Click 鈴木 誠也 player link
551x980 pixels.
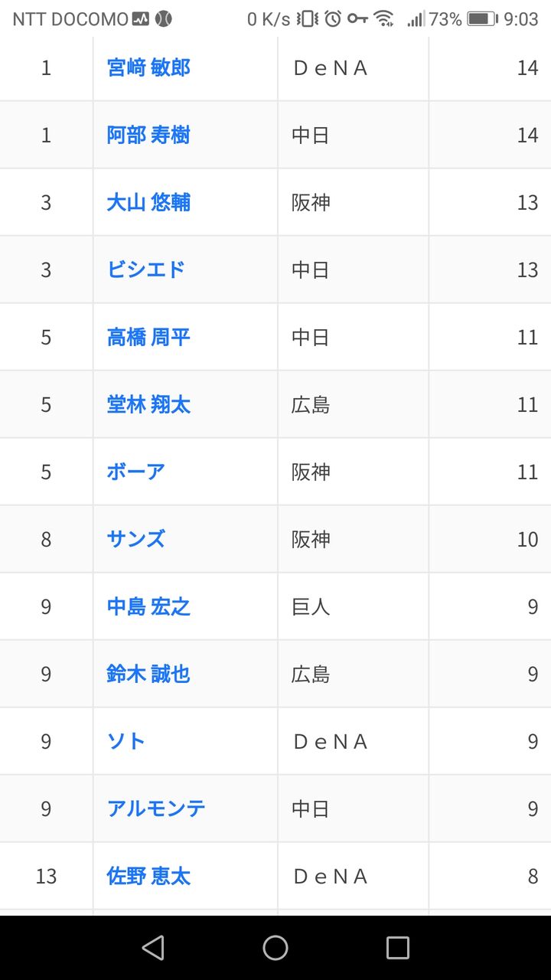pos(148,674)
